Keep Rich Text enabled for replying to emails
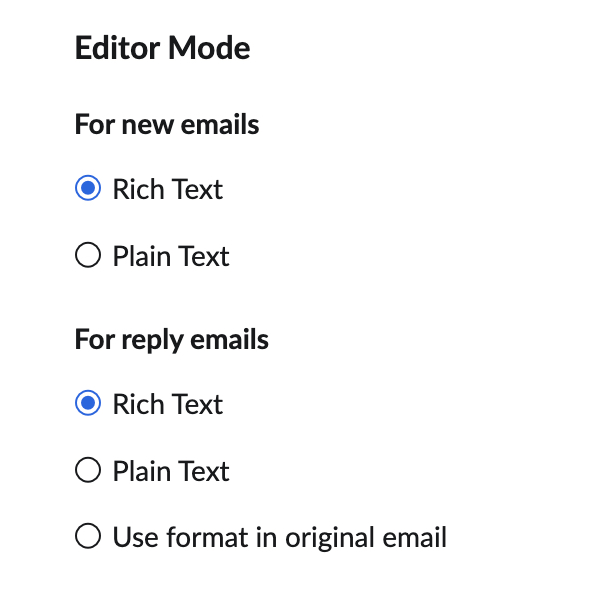Screen dimensions: 614x606 tap(88, 404)
